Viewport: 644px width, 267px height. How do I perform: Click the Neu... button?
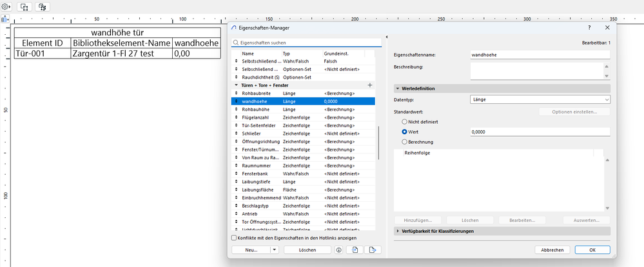point(251,250)
